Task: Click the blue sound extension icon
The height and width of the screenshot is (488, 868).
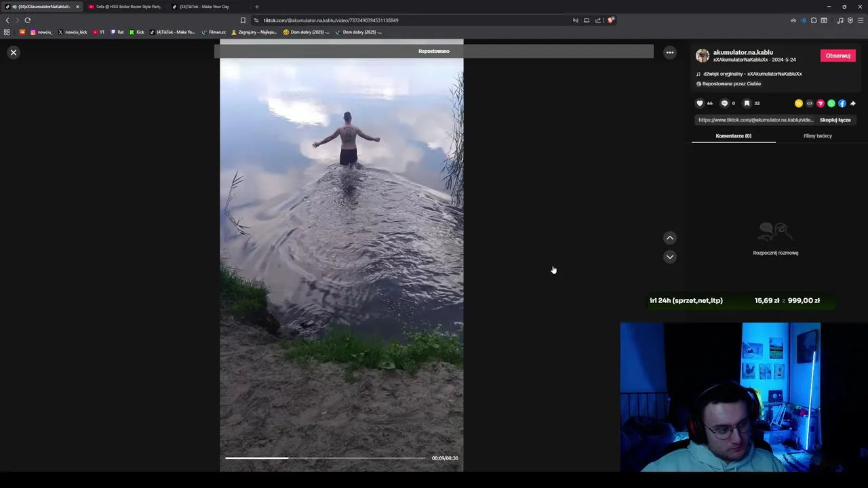Action: (804, 20)
